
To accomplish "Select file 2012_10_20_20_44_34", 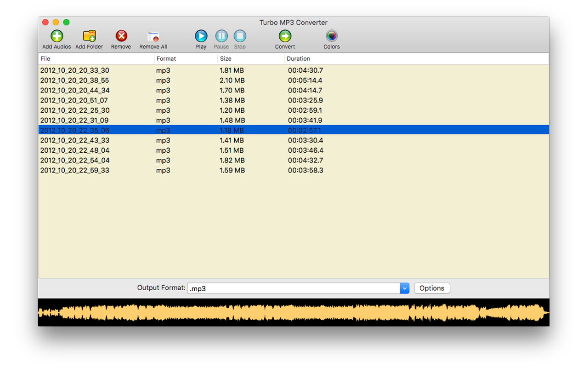I will pyautogui.click(x=75, y=91).
